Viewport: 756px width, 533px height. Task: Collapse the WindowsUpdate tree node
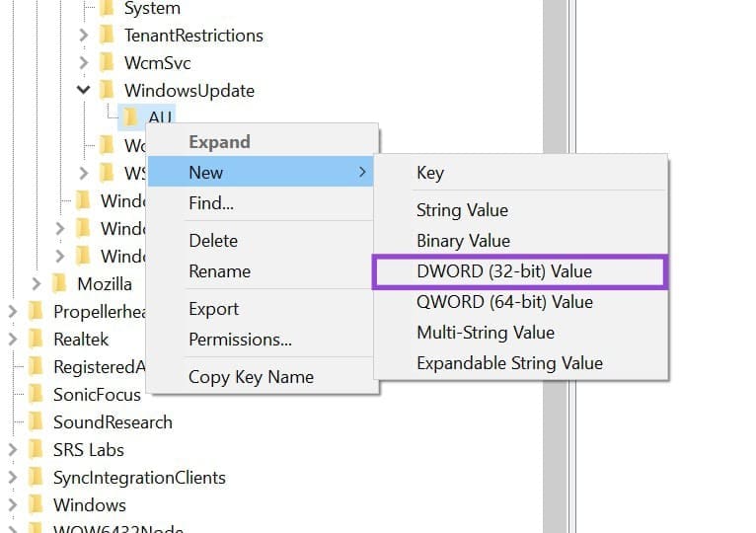pyautogui.click(x=84, y=91)
